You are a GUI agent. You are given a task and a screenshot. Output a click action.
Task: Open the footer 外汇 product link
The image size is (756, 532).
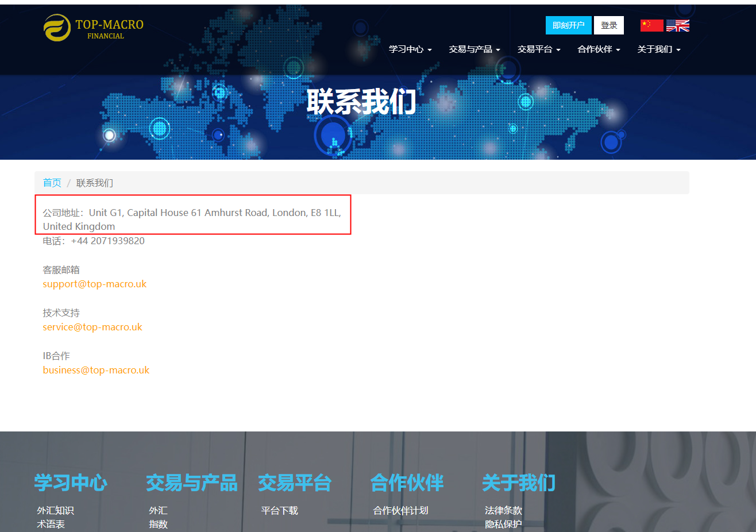(x=159, y=510)
